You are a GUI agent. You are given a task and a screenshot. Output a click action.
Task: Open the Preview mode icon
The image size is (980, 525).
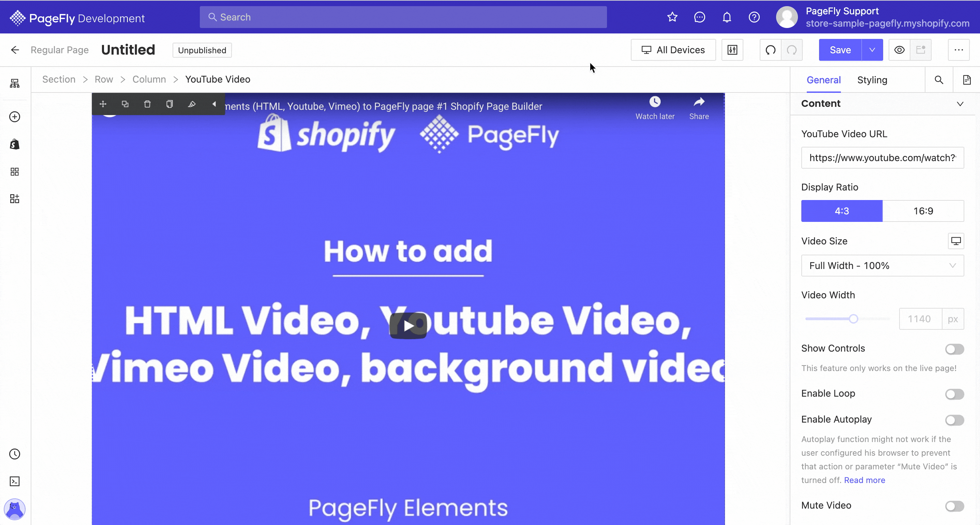(x=900, y=50)
